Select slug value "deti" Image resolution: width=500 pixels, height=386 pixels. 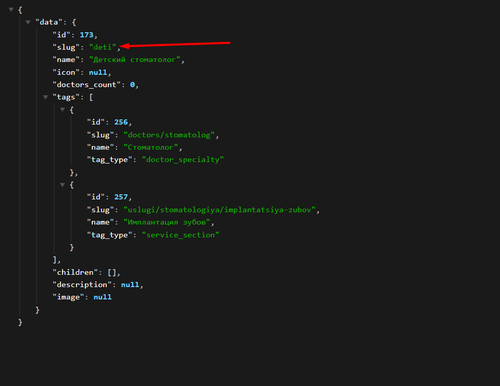[103, 47]
